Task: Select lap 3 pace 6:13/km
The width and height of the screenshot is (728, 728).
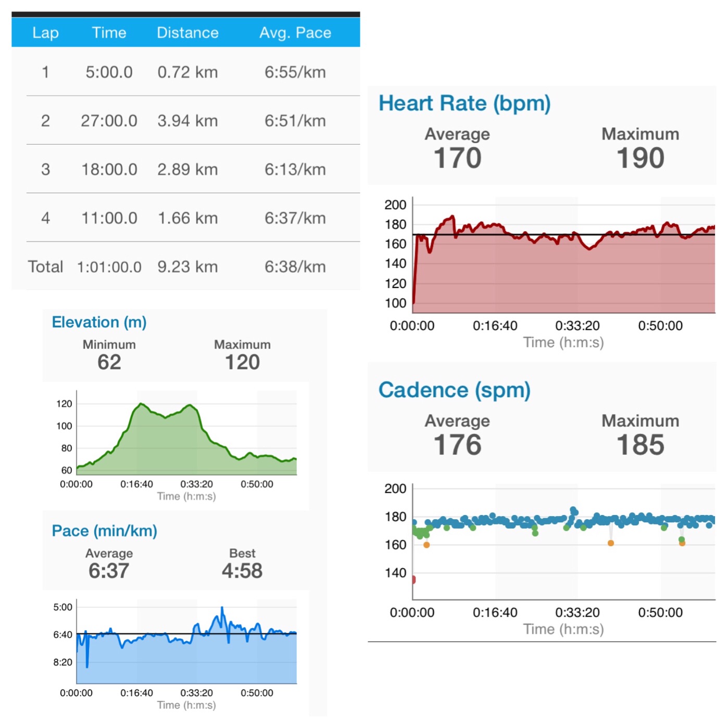Action: point(295,169)
